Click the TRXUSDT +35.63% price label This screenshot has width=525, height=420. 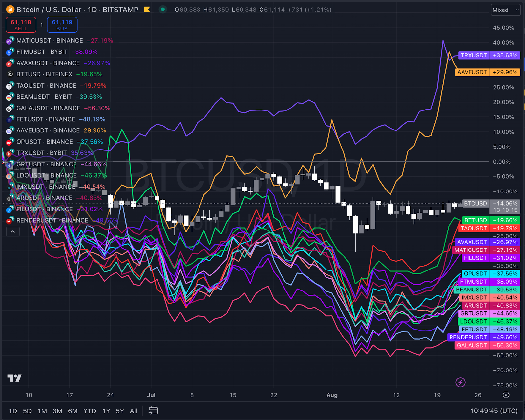coord(489,55)
